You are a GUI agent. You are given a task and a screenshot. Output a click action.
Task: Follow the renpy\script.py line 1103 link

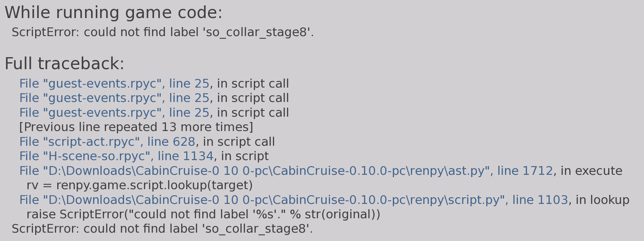tap(293, 200)
